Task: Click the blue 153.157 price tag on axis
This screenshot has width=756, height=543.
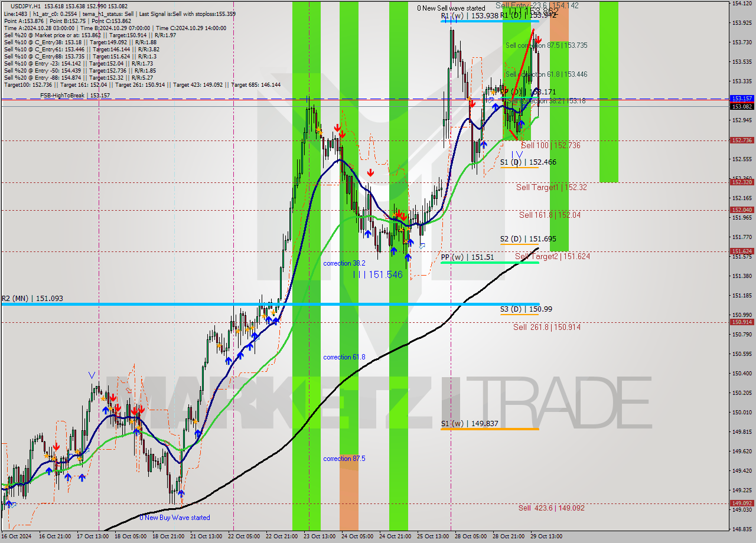Action: point(742,99)
